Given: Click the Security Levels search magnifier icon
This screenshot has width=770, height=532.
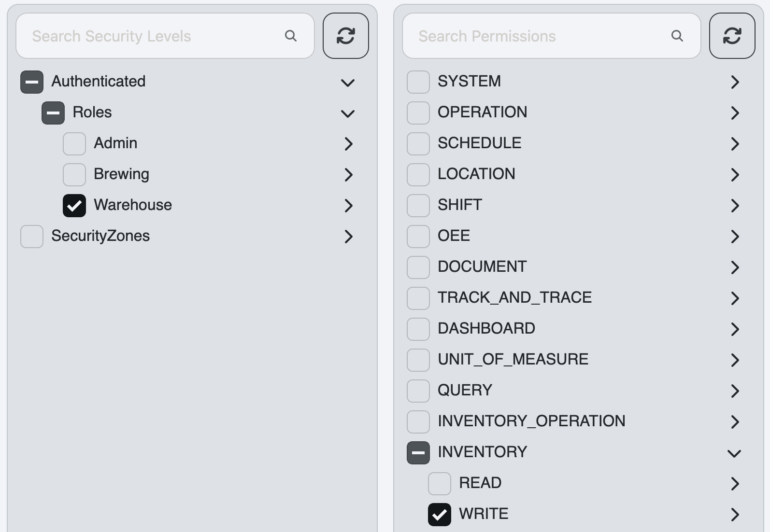Looking at the screenshot, I should 291,36.
